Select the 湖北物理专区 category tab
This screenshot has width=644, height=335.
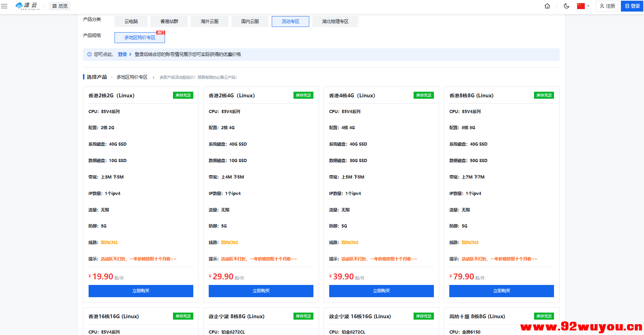coord(335,21)
